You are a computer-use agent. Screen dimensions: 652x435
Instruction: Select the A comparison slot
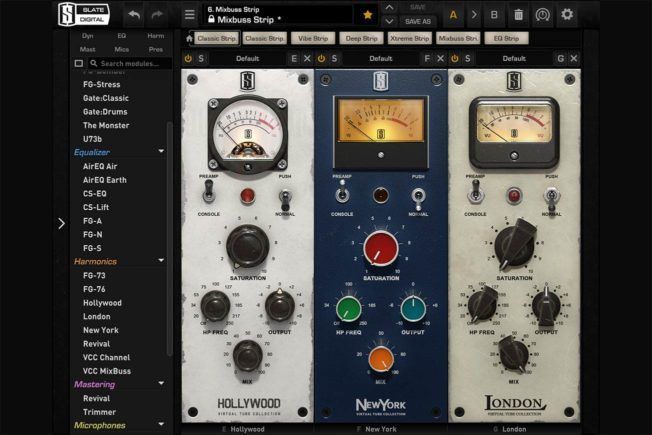[x=453, y=15]
